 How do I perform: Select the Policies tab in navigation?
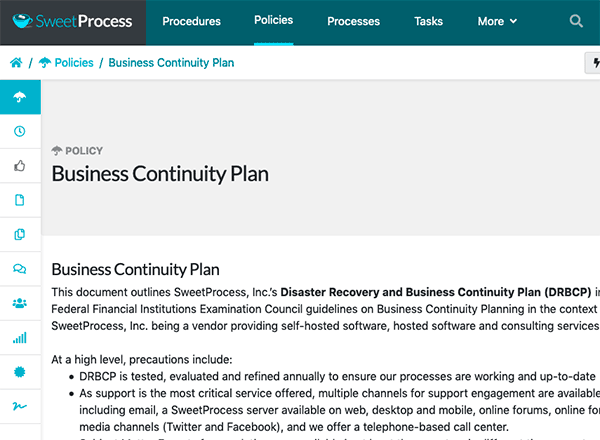tap(274, 20)
